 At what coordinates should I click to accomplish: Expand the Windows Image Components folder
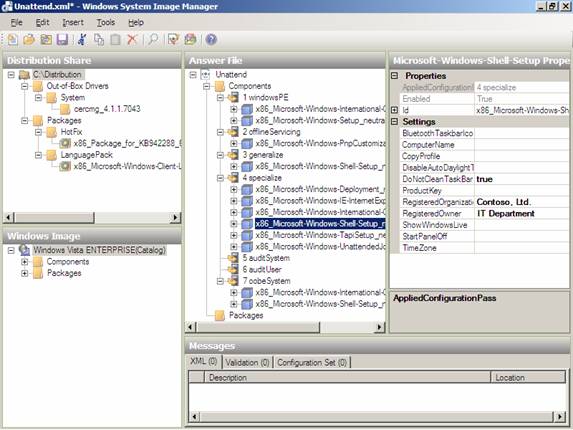coord(24,262)
